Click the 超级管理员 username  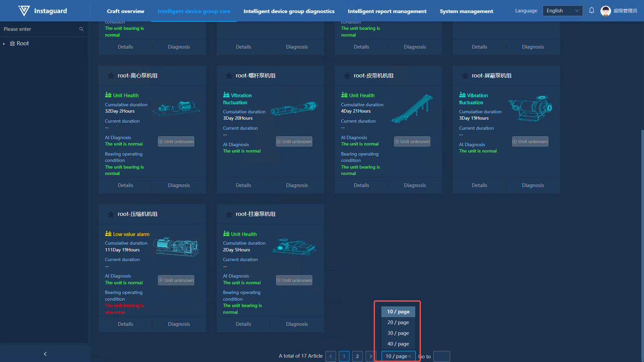tap(625, 11)
